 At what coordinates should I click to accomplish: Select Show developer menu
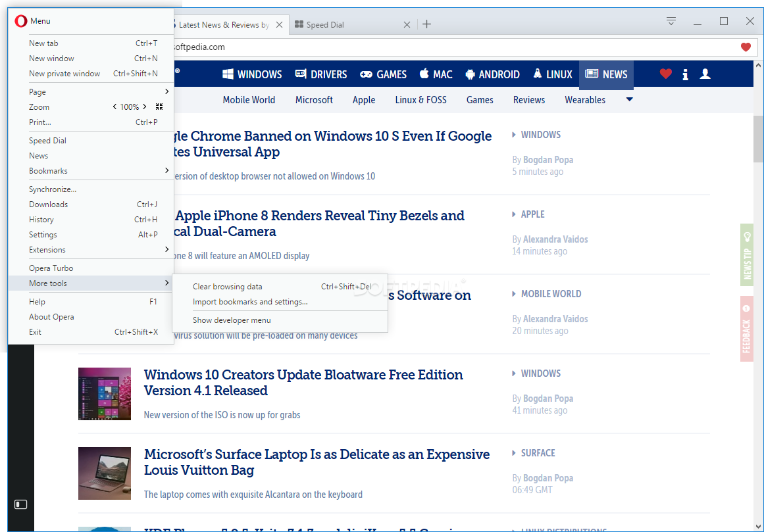tap(280, 320)
